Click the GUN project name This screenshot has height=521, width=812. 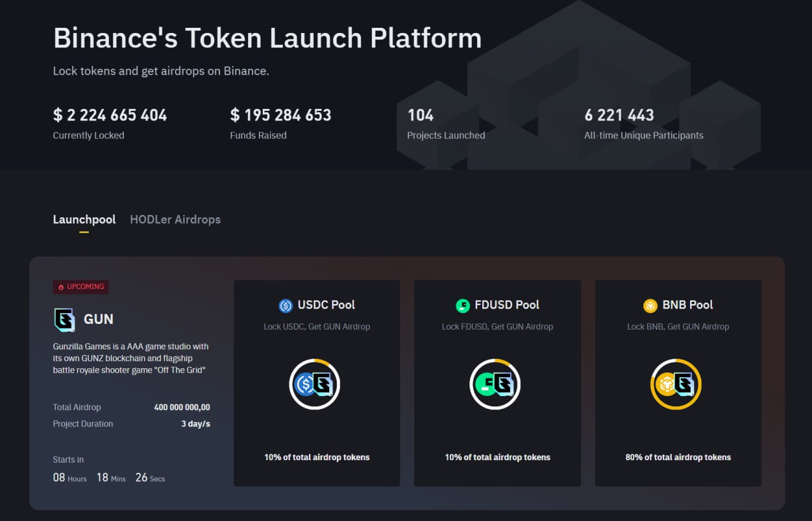click(x=98, y=319)
